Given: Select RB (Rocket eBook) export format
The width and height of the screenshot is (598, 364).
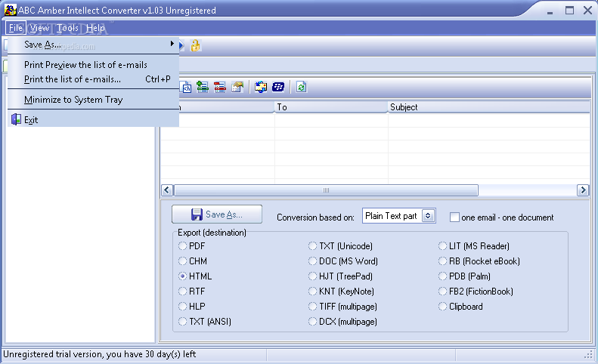Looking at the screenshot, I should (x=442, y=261).
